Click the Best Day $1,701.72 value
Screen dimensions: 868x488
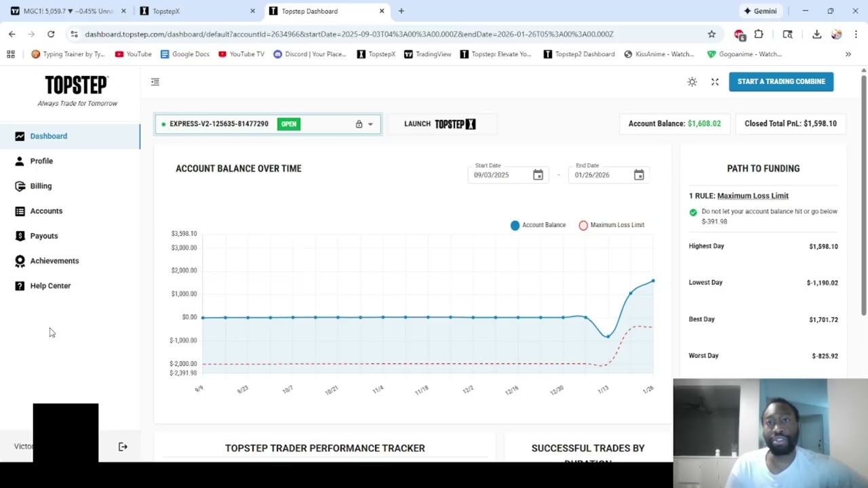point(823,320)
